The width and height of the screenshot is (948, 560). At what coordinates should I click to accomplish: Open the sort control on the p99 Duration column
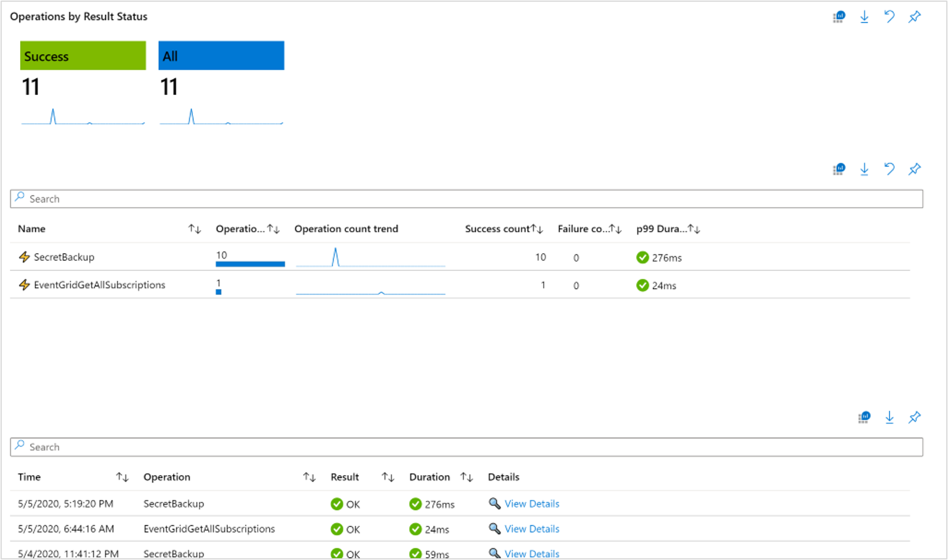tap(693, 228)
